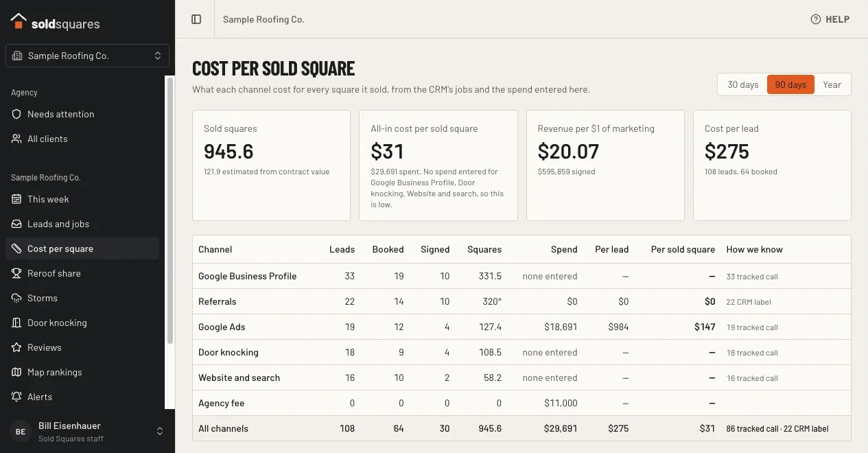This screenshot has width=868, height=453.
Task: Click the Door knocking channel row name
Action: pyautogui.click(x=228, y=352)
